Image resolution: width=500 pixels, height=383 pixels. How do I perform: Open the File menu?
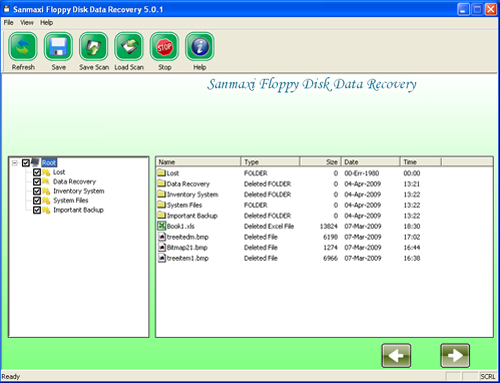coord(9,23)
